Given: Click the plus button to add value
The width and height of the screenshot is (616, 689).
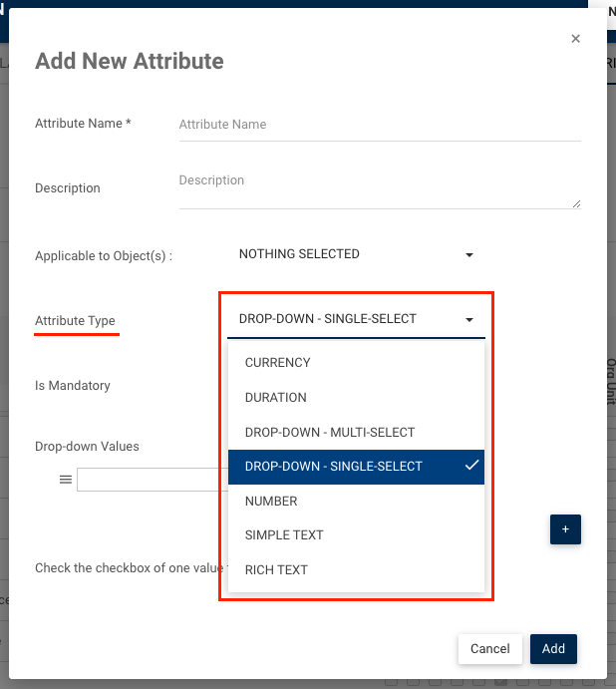Looking at the screenshot, I should pos(565,529).
